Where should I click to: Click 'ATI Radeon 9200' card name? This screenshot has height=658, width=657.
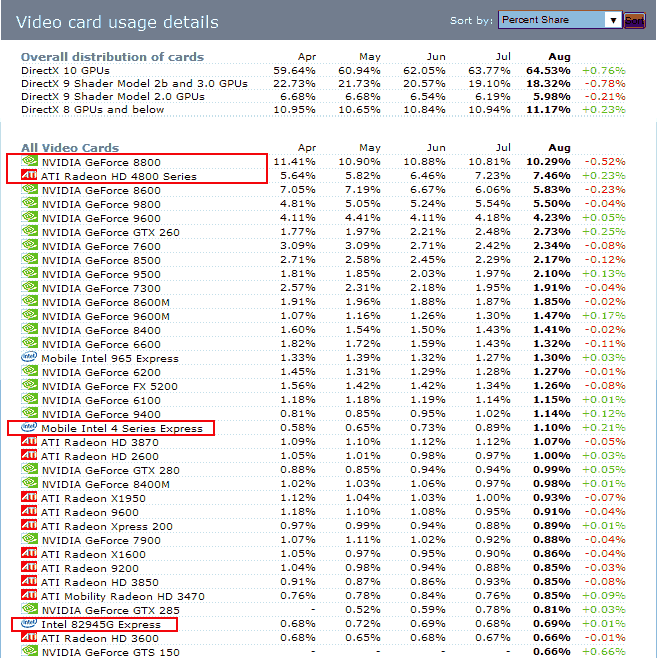tap(90, 568)
